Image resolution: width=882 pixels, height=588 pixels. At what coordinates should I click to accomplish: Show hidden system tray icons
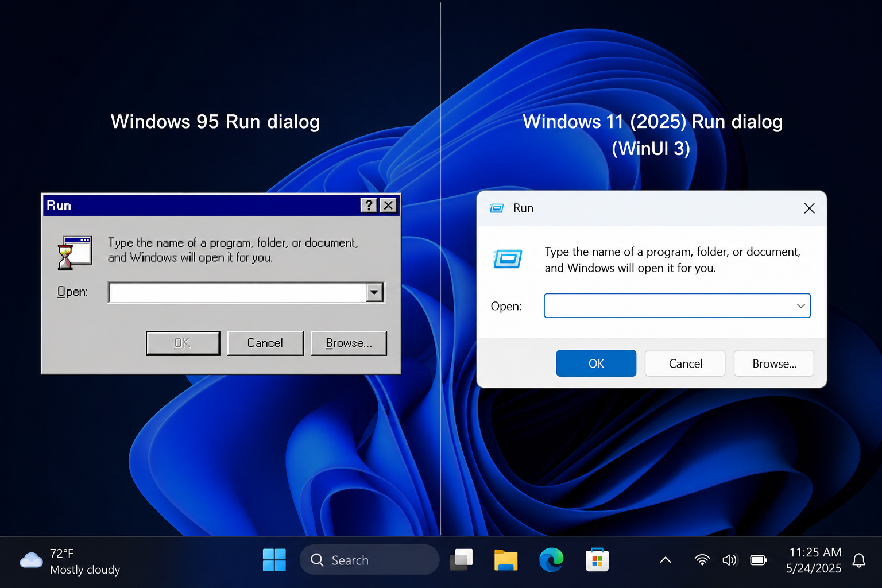click(x=666, y=560)
